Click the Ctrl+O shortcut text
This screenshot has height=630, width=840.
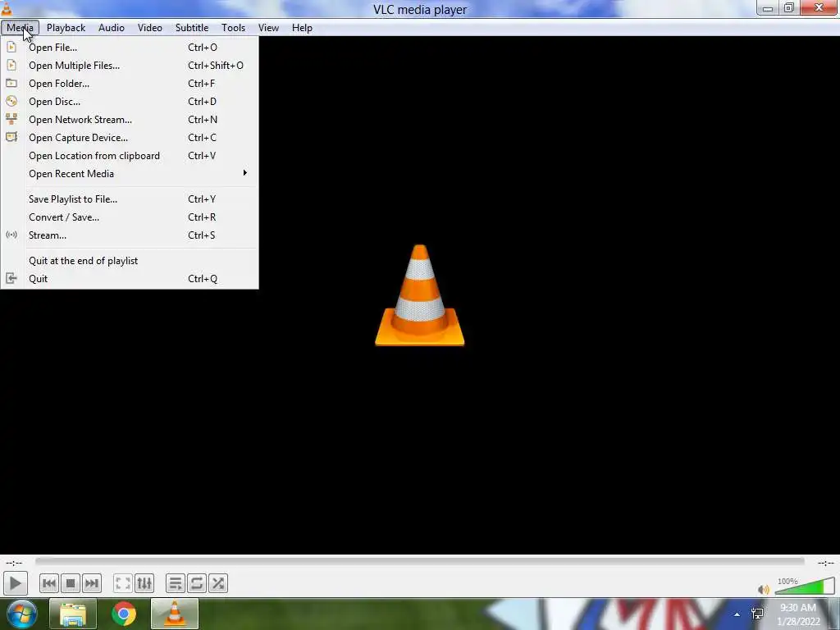[x=203, y=47]
